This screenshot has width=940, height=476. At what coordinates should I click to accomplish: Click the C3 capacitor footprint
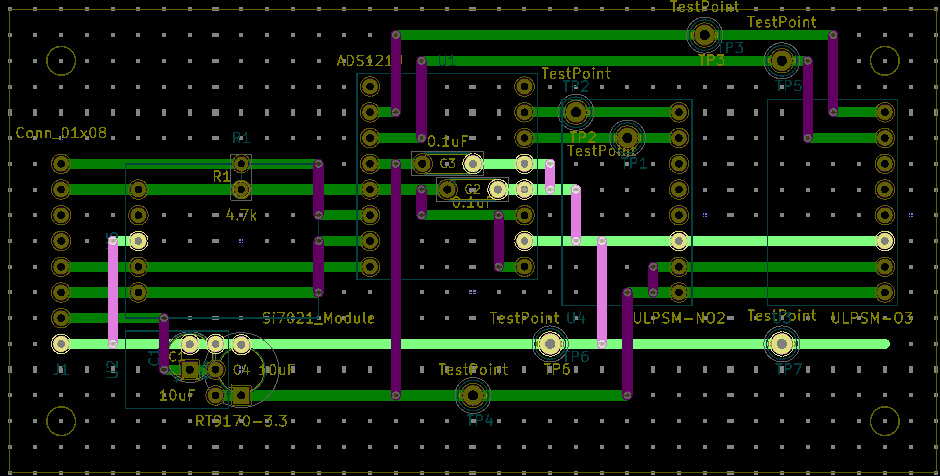[x=447, y=163]
